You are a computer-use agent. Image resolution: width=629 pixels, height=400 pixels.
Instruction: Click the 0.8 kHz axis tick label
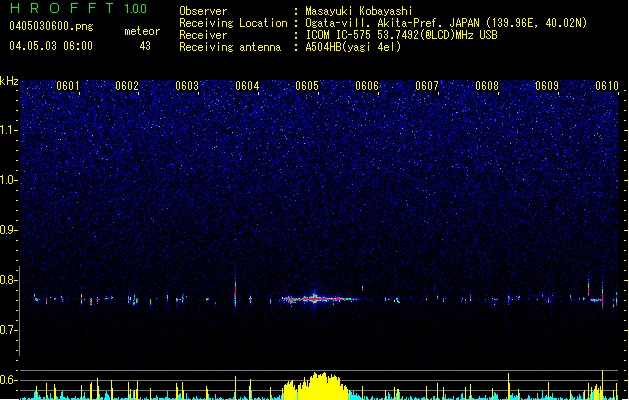pyautogui.click(x=9, y=280)
